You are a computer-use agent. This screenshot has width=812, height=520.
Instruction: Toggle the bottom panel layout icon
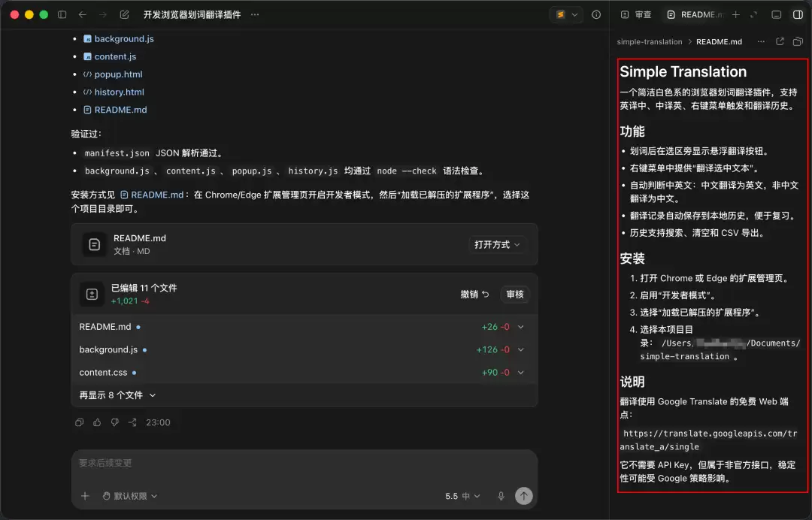776,14
